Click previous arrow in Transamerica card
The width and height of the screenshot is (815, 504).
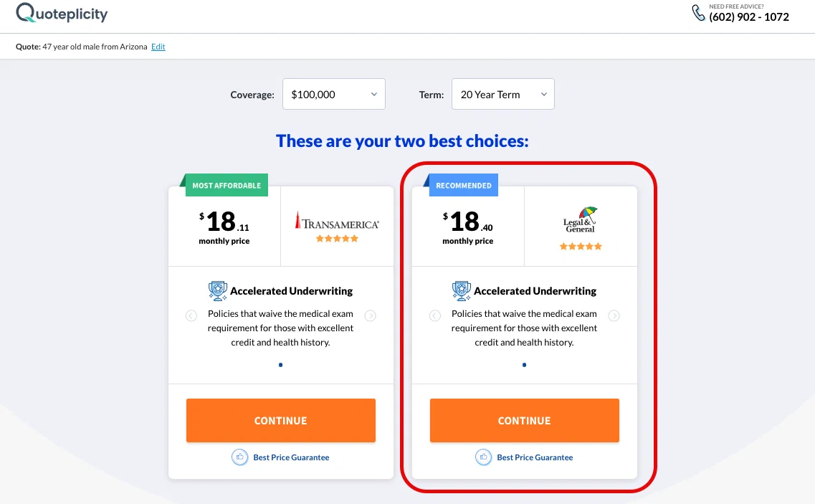pos(191,315)
